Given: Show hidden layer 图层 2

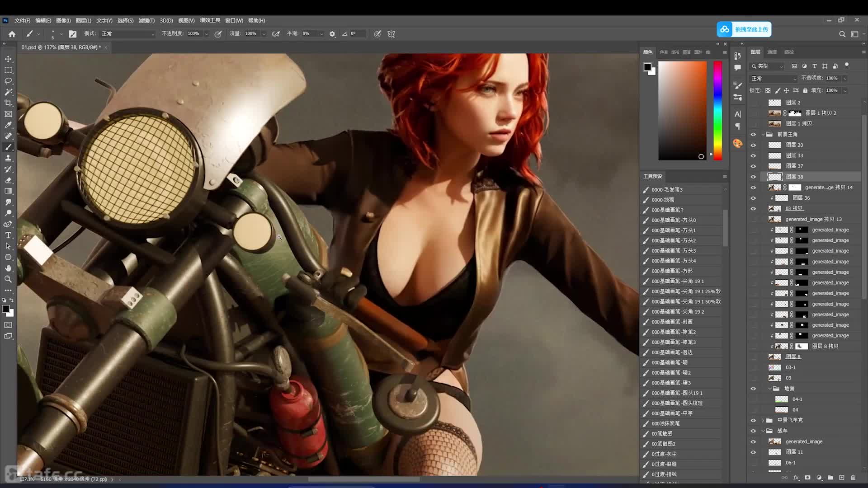Looking at the screenshot, I should pyautogui.click(x=753, y=103).
